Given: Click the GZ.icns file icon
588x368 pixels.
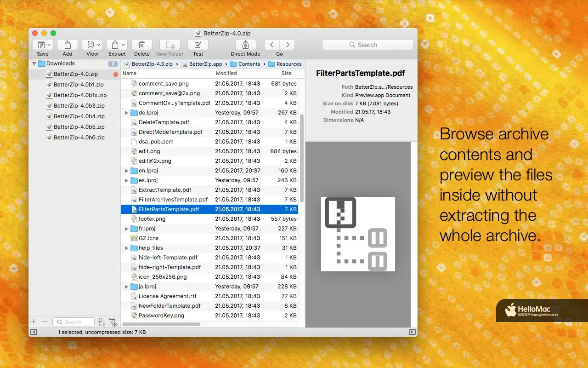Looking at the screenshot, I should pos(134,238).
